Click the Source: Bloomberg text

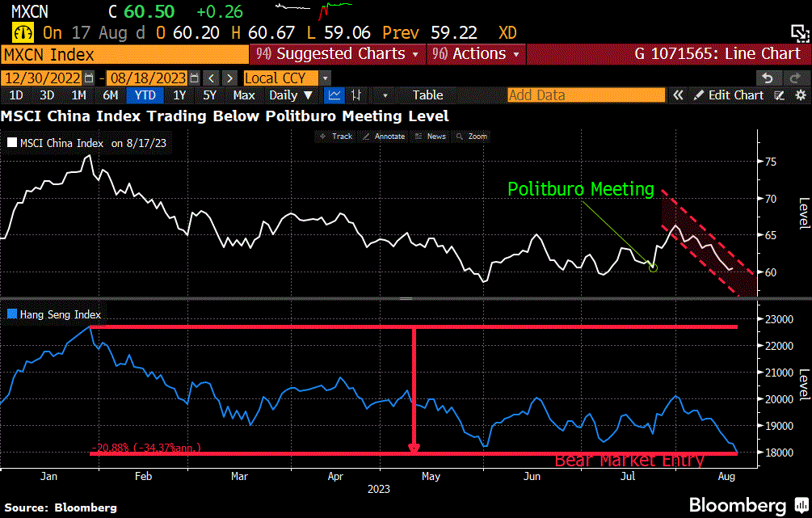[61, 507]
